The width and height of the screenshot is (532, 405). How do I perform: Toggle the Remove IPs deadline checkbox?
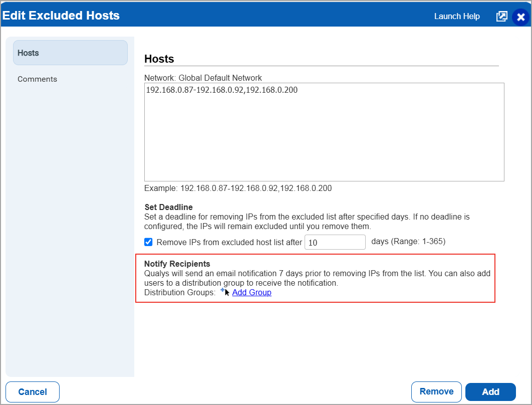click(148, 242)
